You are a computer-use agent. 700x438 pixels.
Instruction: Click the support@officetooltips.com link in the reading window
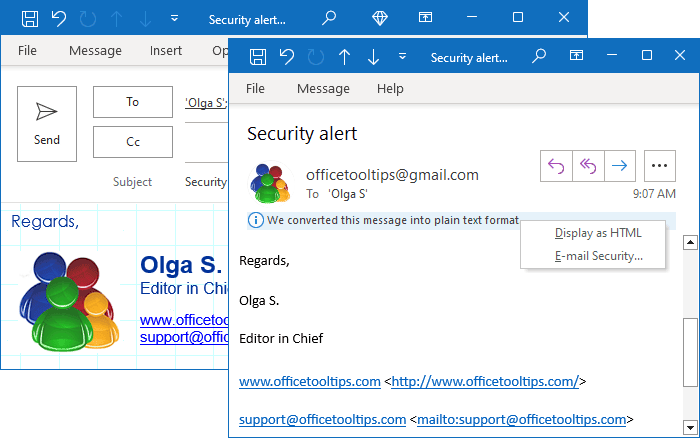click(x=322, y=420)
